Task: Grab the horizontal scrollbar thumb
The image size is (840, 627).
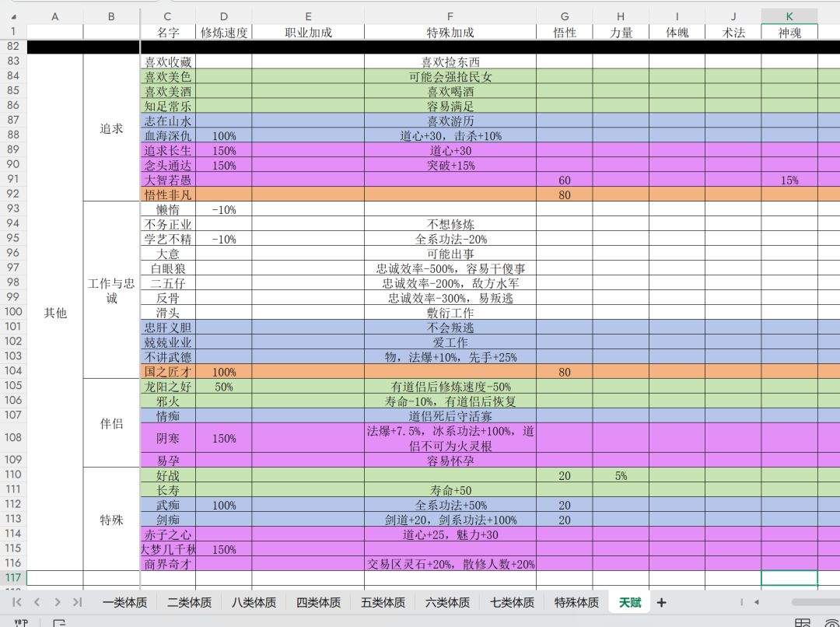Action: (815, 602)
